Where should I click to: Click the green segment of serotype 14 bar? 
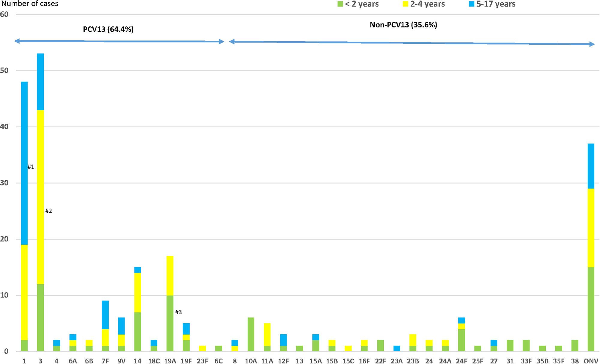tap(138, 331)
